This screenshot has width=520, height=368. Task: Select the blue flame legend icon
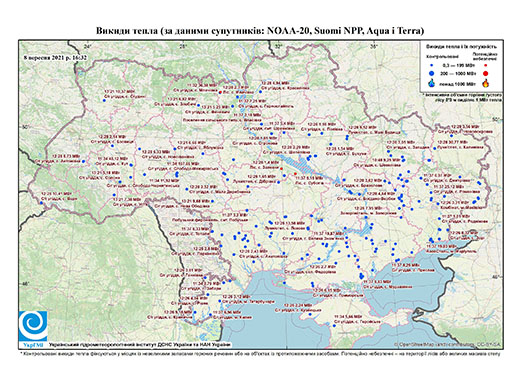(x=432, y=83)
